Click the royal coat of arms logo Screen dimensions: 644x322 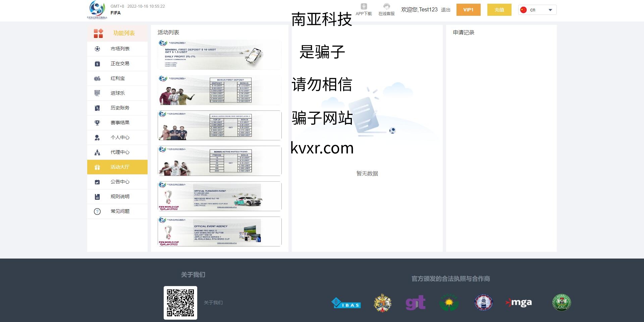pyautogui.click(x=382, y=303)
